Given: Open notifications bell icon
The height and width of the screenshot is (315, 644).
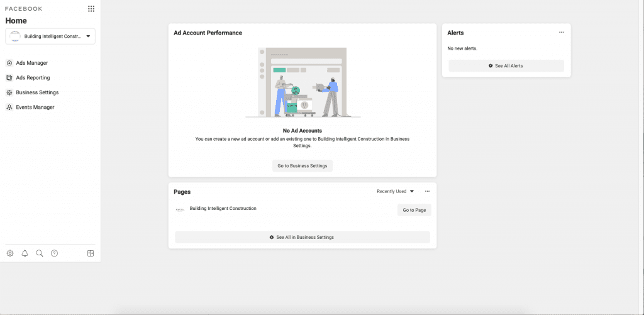Looking at the screenshot, I should 25,253.
